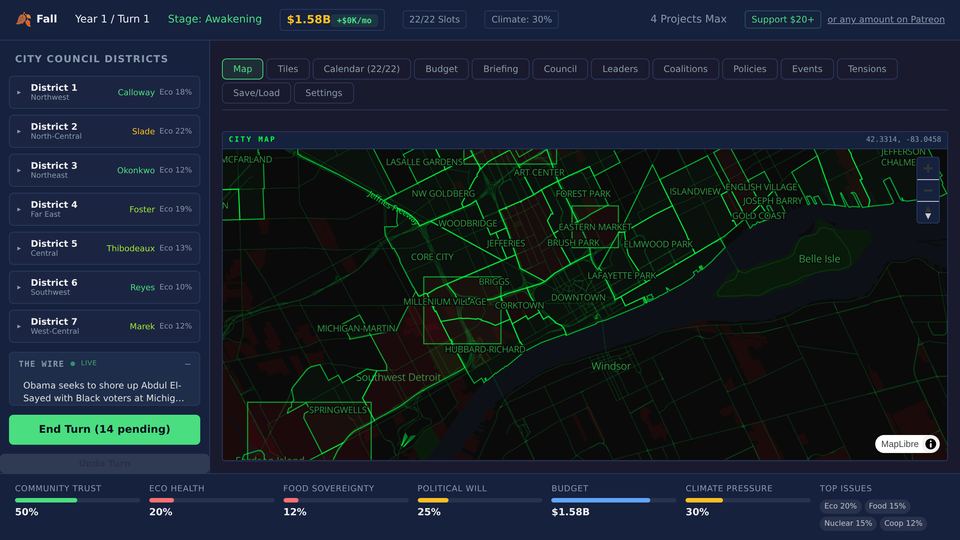Open the Tiles tab
960x540 pixels.
tap(288, 69)
